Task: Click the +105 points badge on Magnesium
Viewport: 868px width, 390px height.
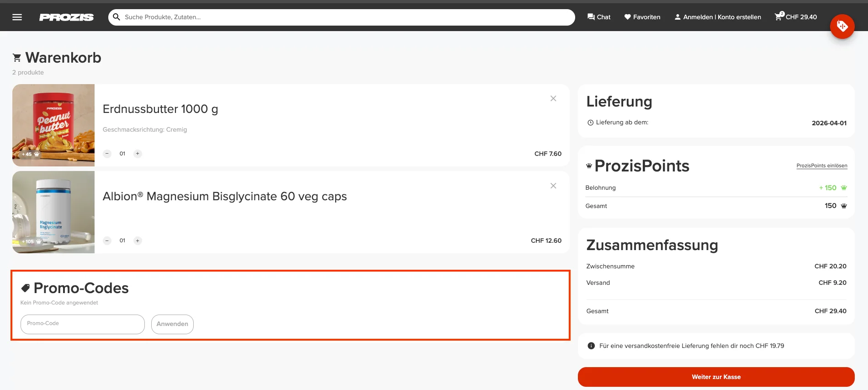Action: tap(32, 241)
